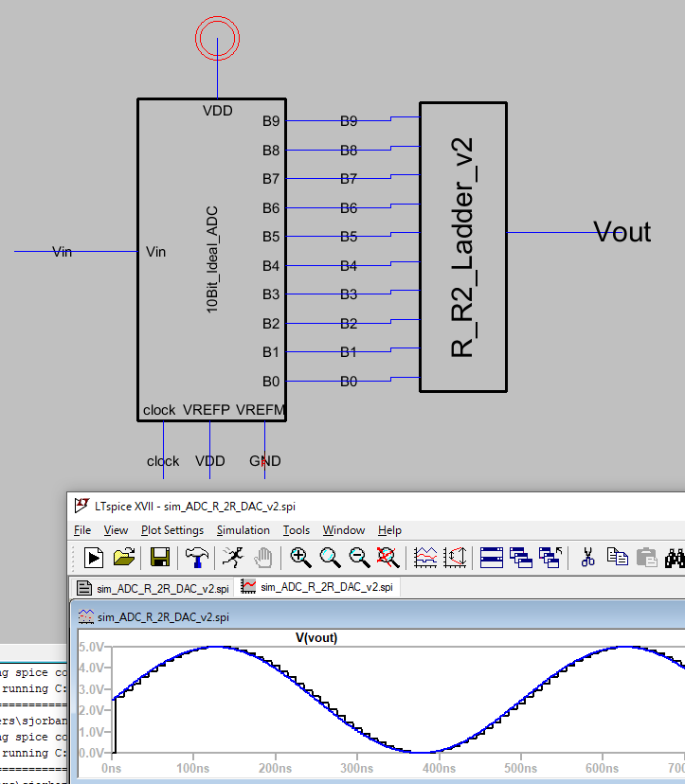Open the Control Panel hammer icon
Screen dimensions: 685x784
click(x=197, y=557)
